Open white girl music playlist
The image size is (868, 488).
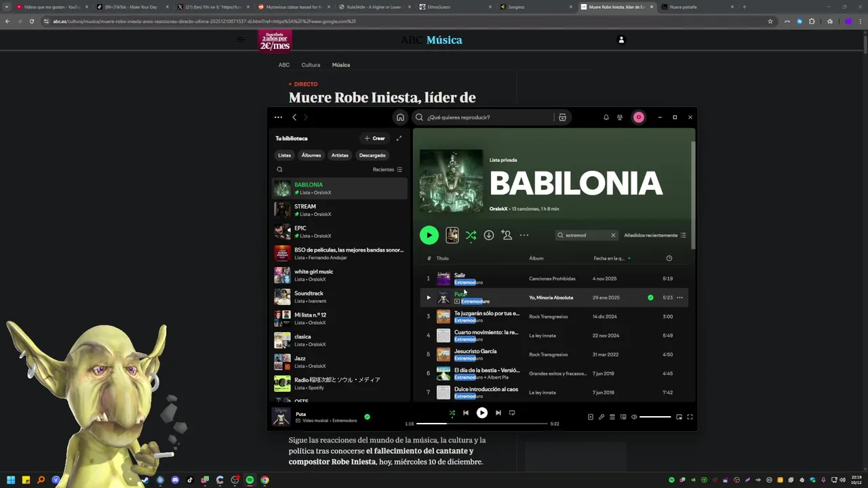(x=340, y=275)
